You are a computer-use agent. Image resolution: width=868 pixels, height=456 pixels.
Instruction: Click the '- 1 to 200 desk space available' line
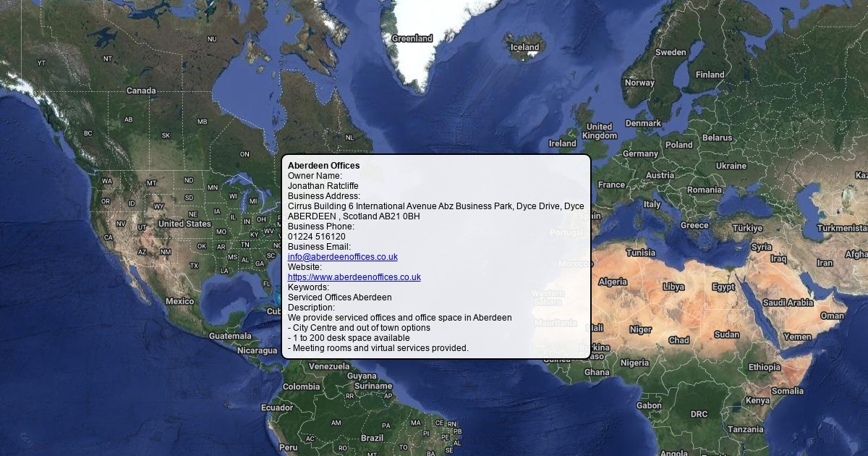(x=349, y=338)
